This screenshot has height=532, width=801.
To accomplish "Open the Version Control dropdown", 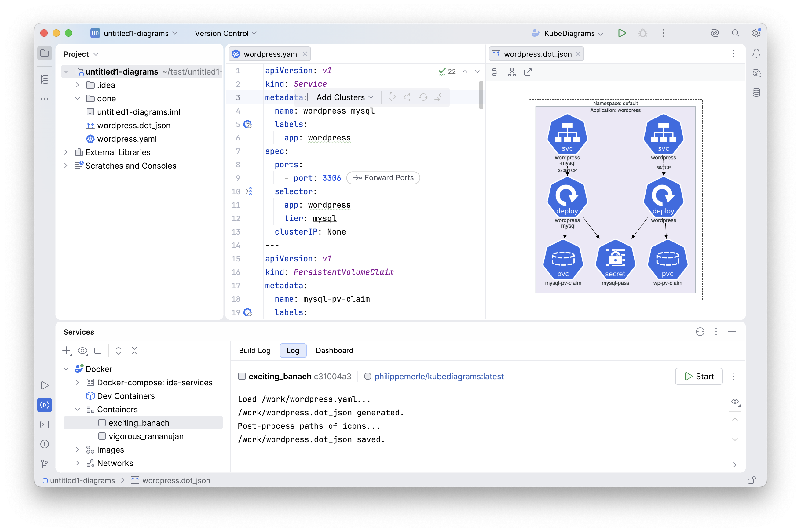I will [x=226, y=33].
